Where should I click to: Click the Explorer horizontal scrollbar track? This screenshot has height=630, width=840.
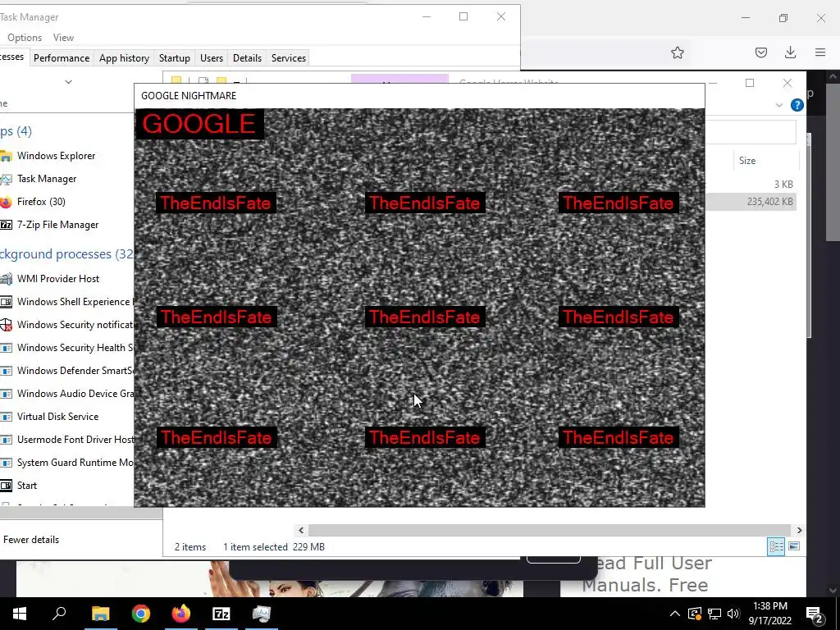point(550,531)
